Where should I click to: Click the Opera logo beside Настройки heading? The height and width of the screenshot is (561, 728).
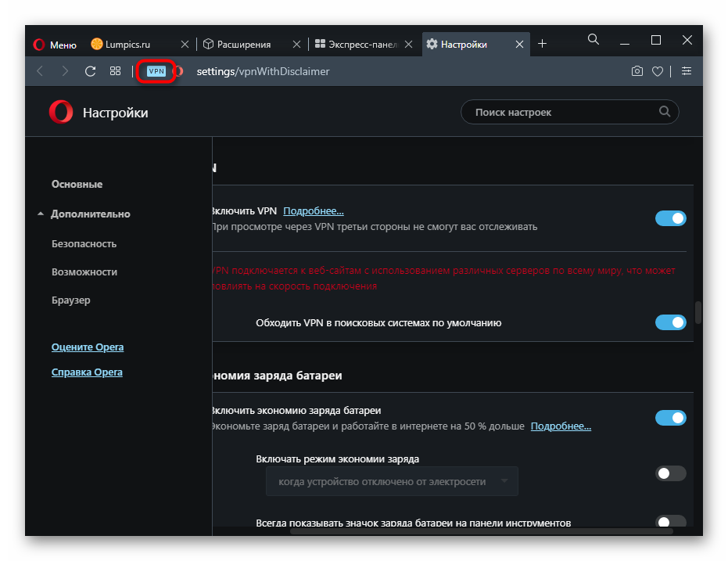[61, 112]
